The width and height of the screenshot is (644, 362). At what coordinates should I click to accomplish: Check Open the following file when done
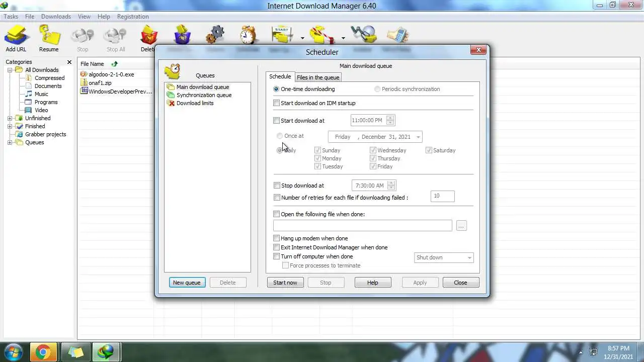click(x=276, y=214)
